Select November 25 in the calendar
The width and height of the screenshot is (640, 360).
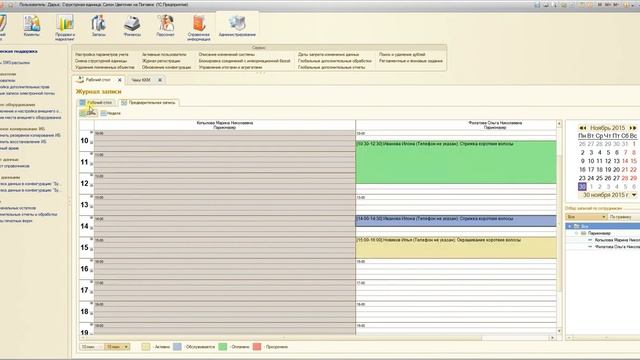[x=599, y=178]
